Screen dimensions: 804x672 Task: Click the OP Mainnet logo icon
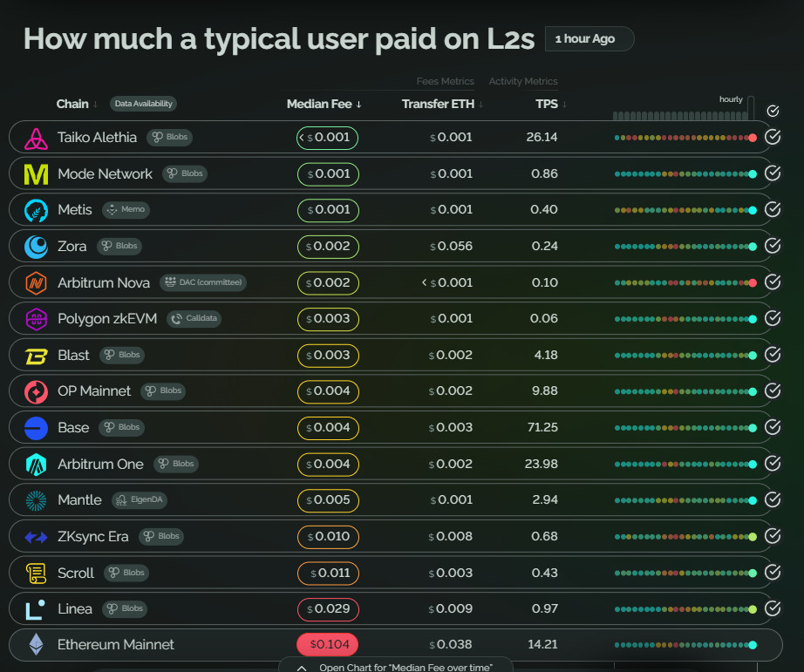click(36, 391)
